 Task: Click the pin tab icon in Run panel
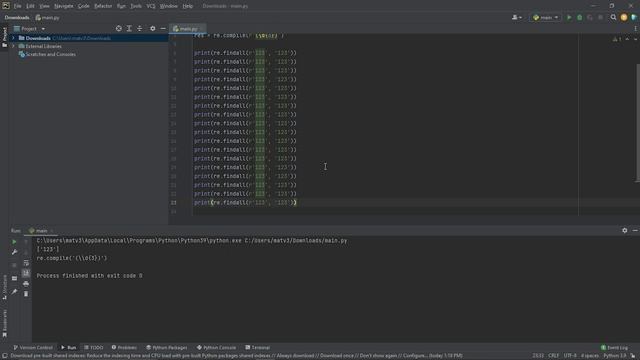click(x=14, y=291)
